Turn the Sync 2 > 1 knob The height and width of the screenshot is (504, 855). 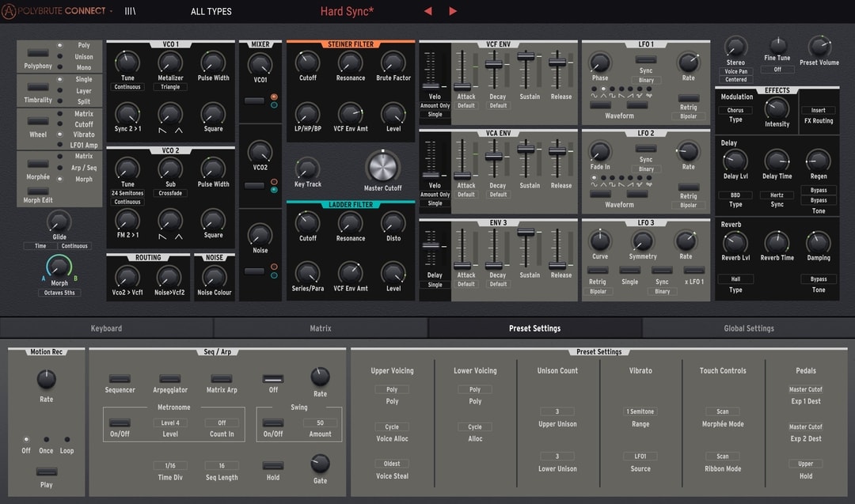(x=127, y=114)
